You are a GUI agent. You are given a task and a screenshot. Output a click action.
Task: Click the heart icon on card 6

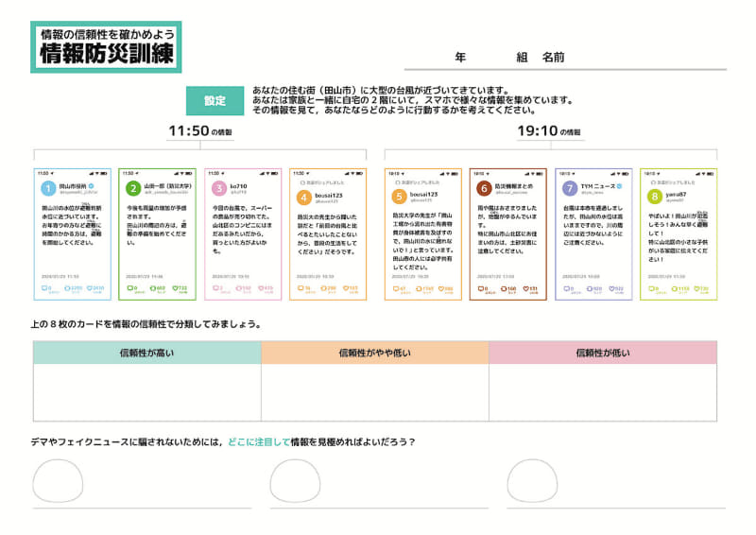point(526,288)
